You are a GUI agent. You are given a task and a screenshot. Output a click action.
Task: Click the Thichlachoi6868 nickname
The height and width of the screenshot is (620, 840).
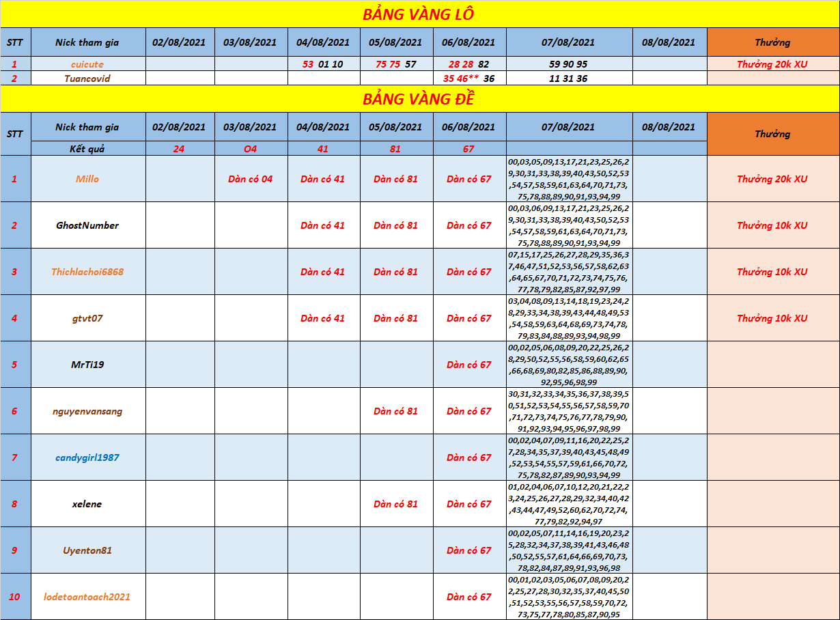click(x=87, y=272)
